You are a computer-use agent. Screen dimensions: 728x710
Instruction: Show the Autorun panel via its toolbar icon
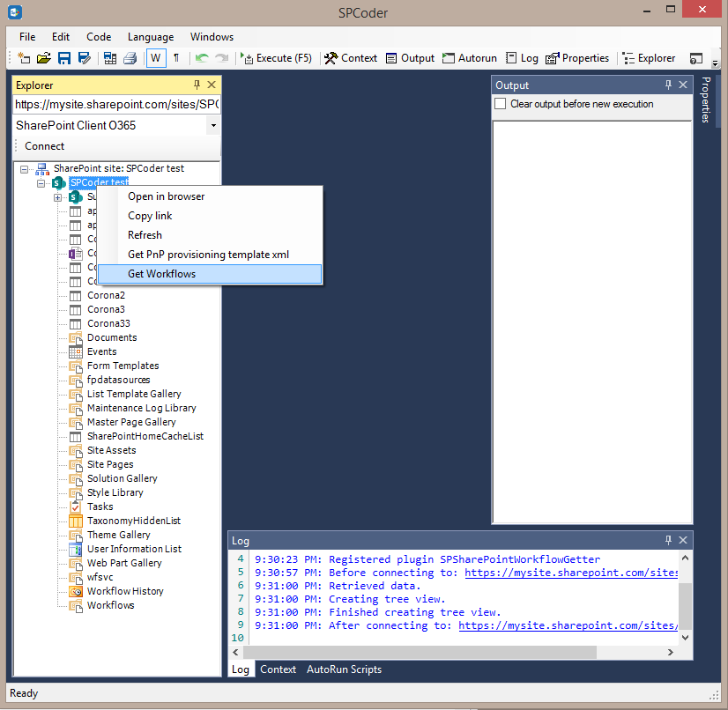pos(470,58)
